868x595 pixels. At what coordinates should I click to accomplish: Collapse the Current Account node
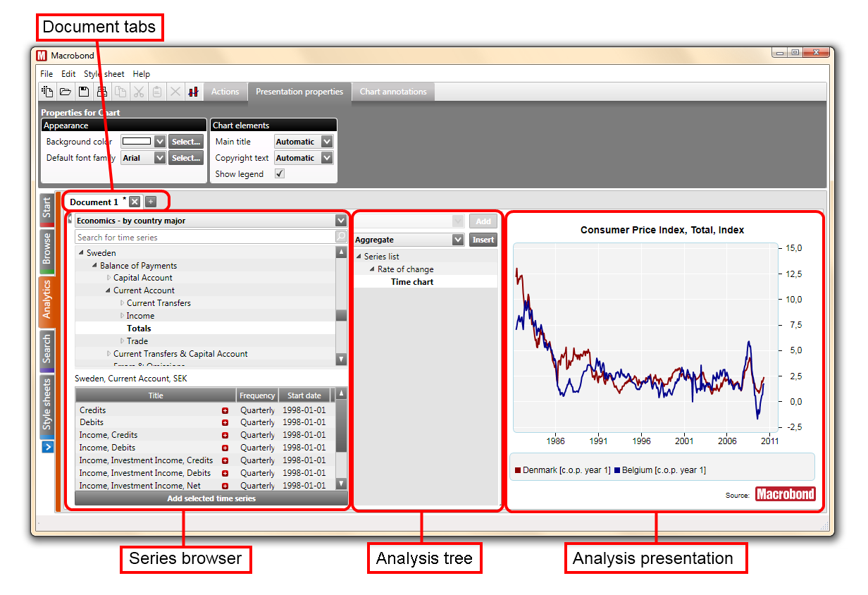[108, 290]
